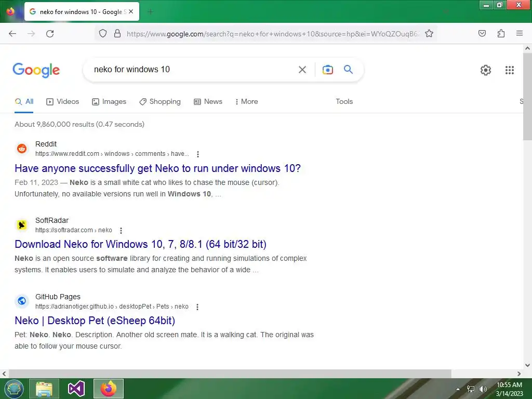
Task: Open a new tab with the plus button
Action: tap(151, 12)
